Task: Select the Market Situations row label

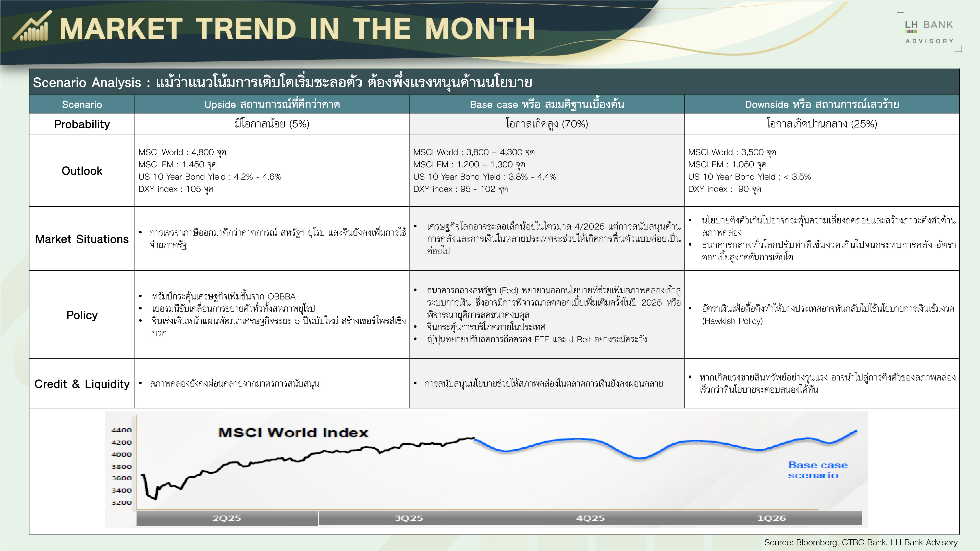Action: click(82, 239)
